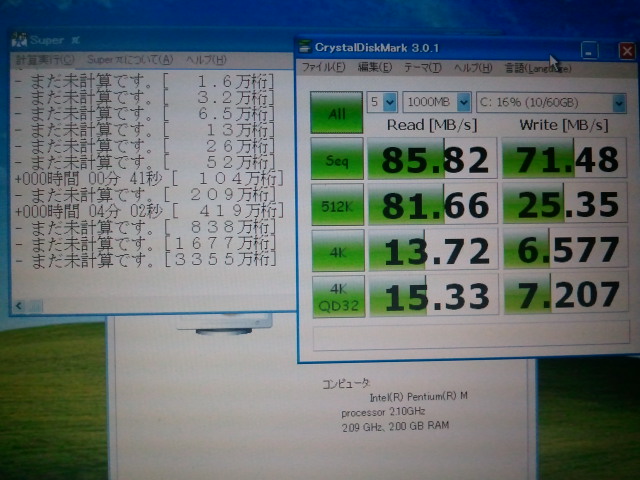
Task: Run the 512K benchmark test
Action: pos(337,204)
